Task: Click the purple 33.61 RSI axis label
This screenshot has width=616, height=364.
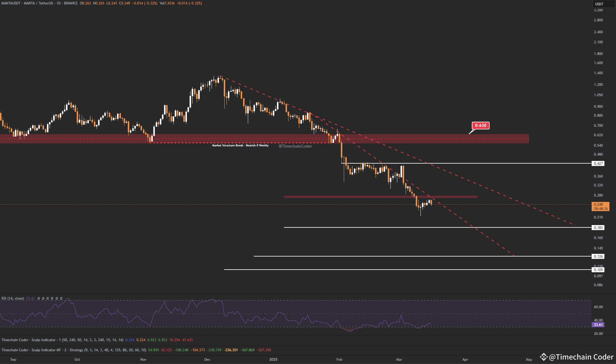Action: tap(598, 325)
